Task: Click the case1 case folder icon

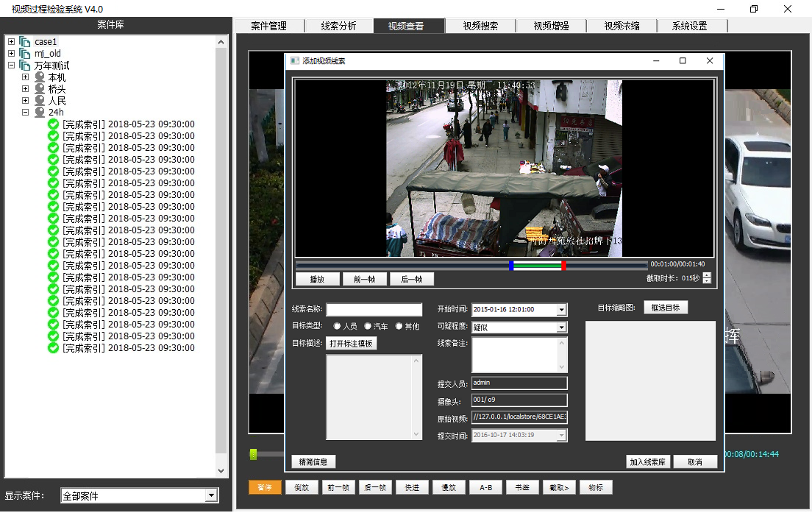Action: point(25,42)
